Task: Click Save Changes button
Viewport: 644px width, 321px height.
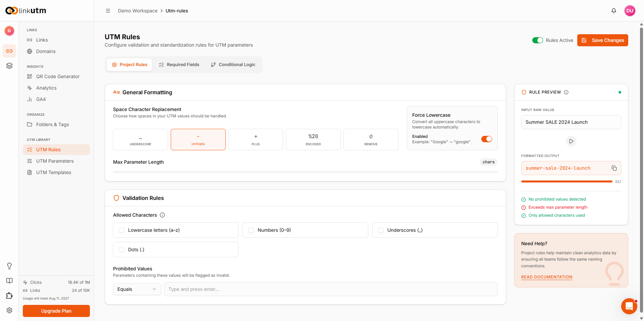Action: pyautogui.click(x=603, y=40)
